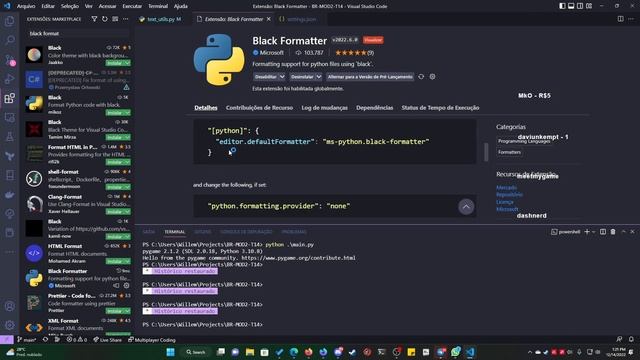Close the terminal panel
The width and height of the screenshot is (640, 360).
[x=633, y=232]
